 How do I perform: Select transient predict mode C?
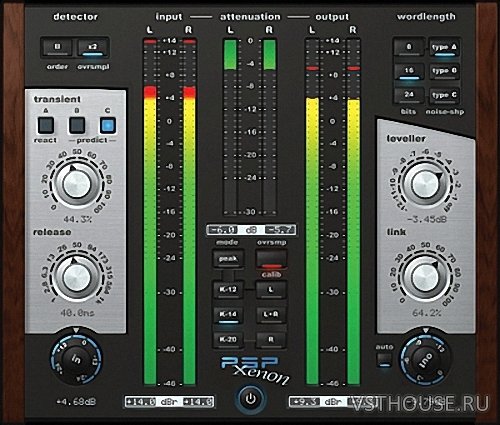pyautogui.click(x=108, y=126)
